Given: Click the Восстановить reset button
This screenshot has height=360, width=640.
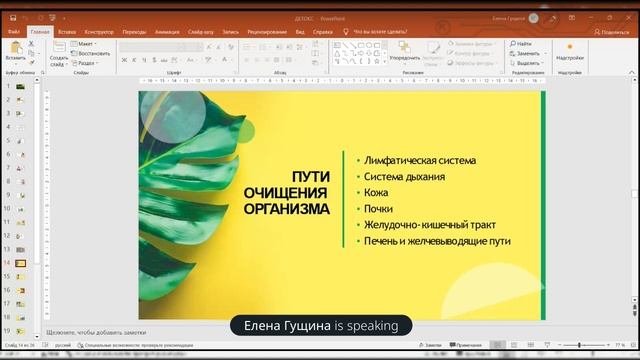Looking at the screenshot, I should coord(91,53).
